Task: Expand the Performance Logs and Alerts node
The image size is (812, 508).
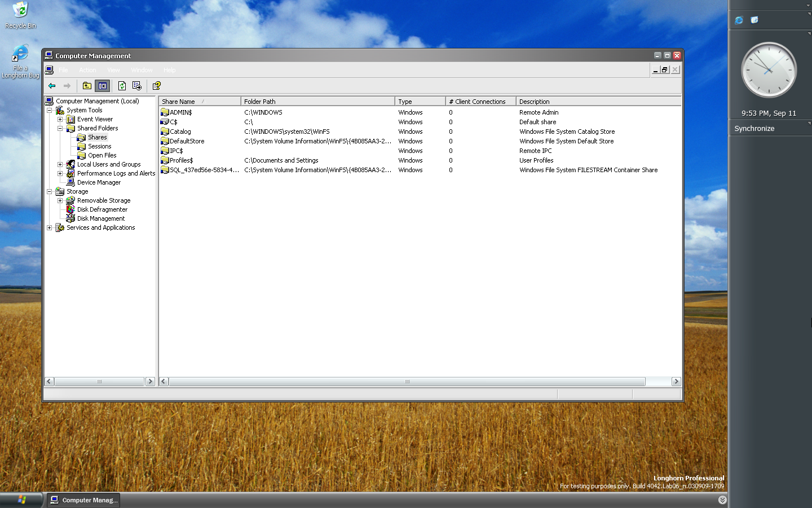Action: [60, 173]
